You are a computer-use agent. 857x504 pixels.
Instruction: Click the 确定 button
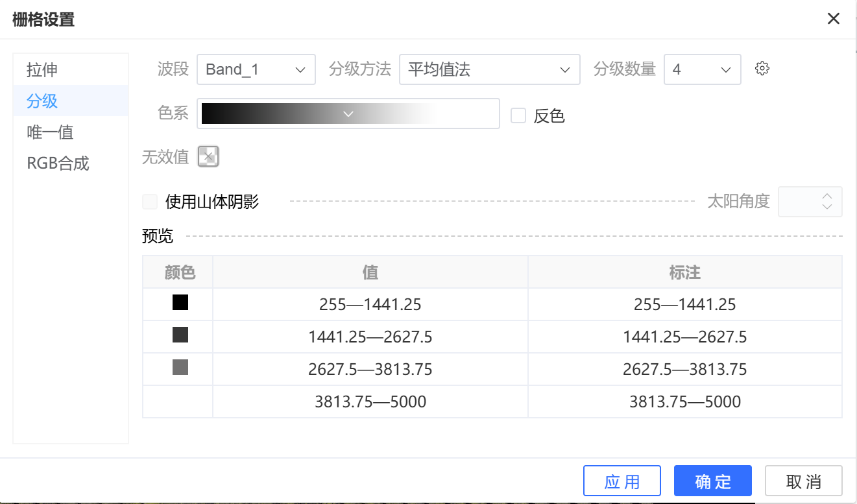[712, 481]
